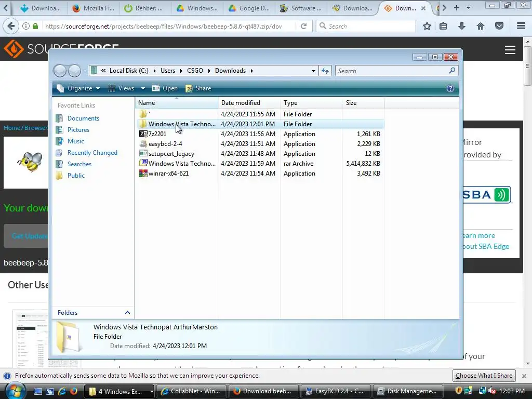Sort files by Size column header

tap(363, 103)
